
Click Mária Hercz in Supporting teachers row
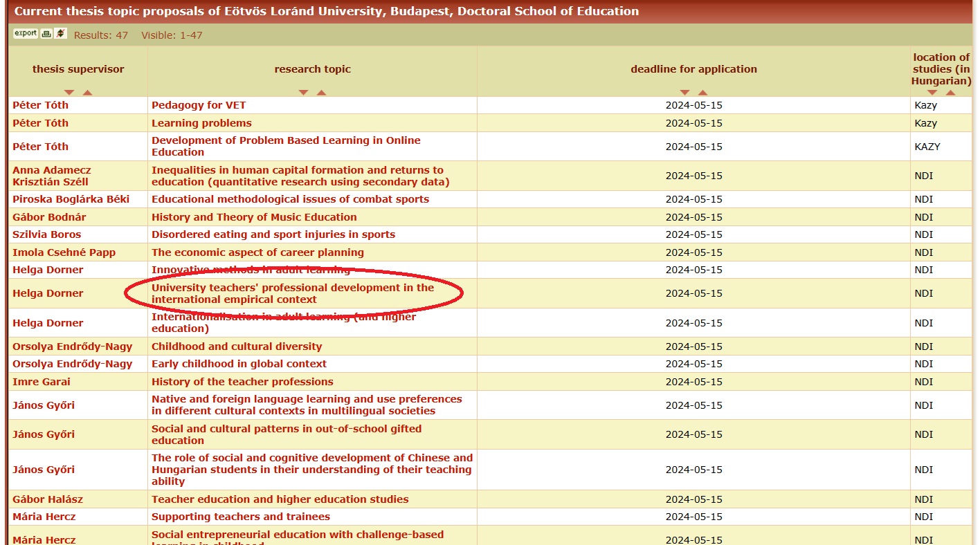click(x=44, y=517)
